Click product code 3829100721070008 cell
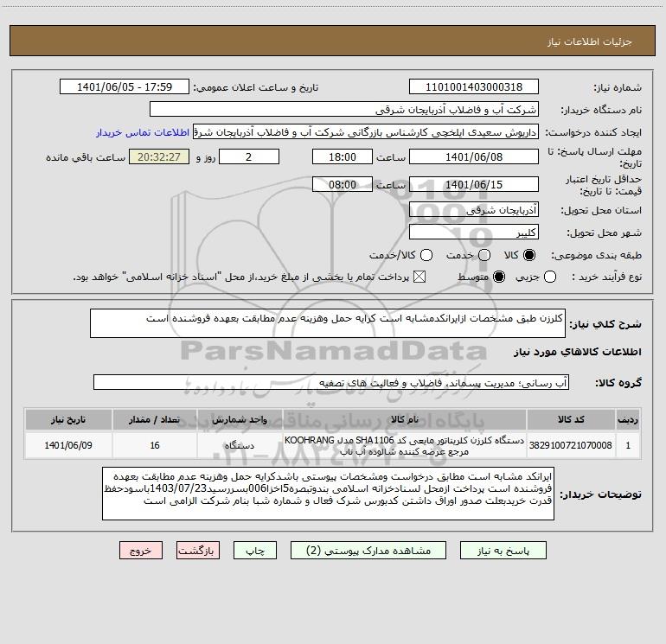 [571, 445]
